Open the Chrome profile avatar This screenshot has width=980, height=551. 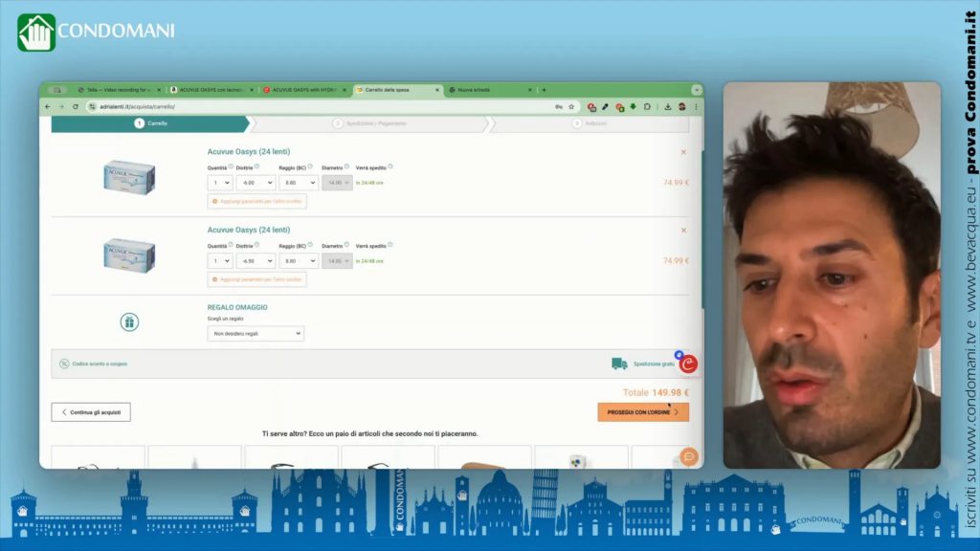click(681, 107)
